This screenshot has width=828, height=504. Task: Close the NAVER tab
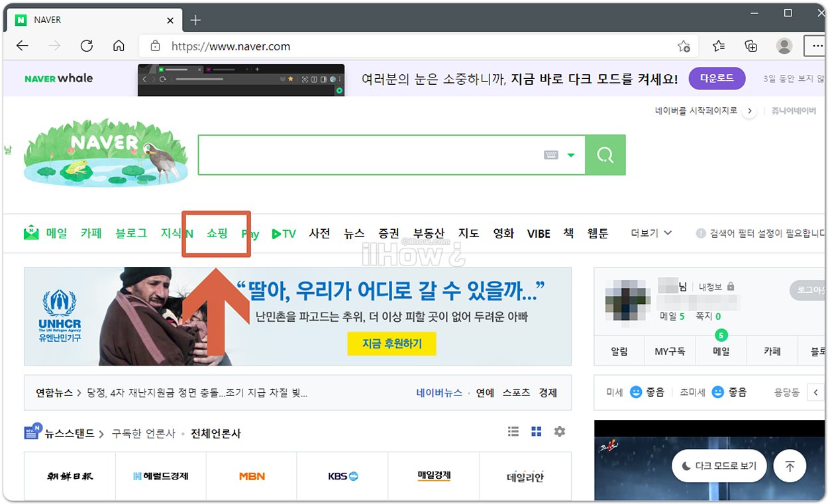170,21
